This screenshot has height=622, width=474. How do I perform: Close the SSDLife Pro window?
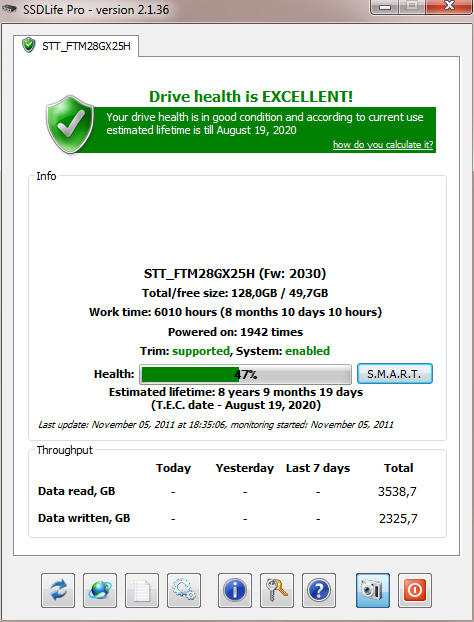click(449, 7)
